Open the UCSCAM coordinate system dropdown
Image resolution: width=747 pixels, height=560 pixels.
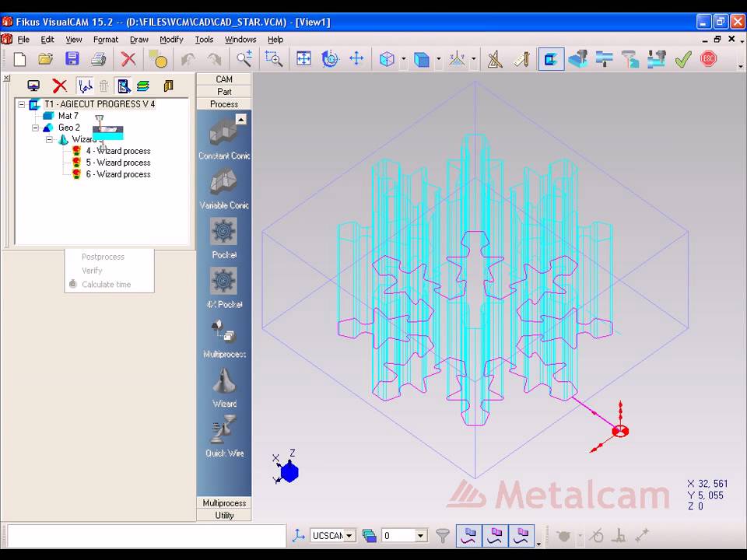pos(349,536)
